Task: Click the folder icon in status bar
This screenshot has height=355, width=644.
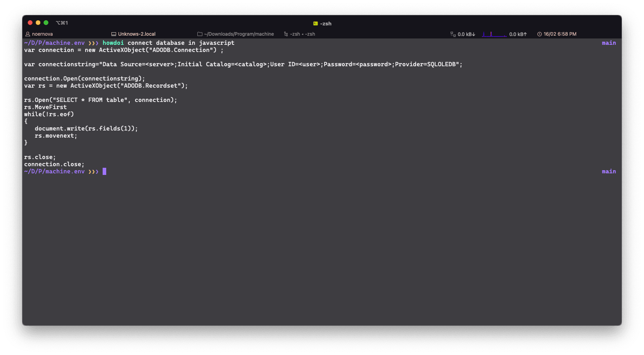Action: 200,34
